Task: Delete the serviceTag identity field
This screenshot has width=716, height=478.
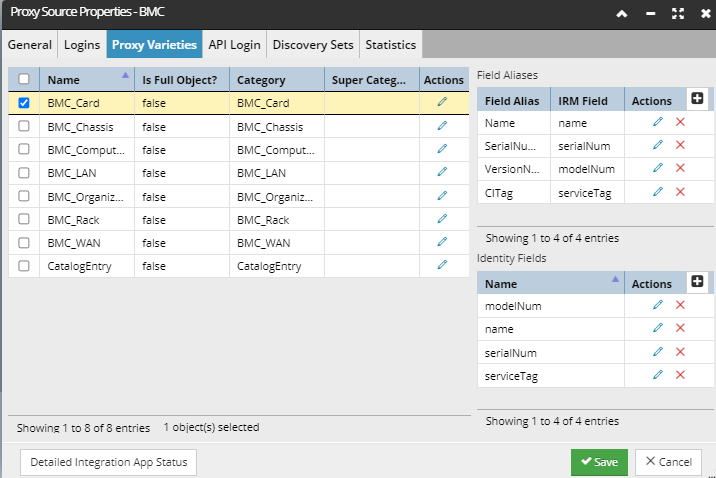Action: tap(680, 375)
